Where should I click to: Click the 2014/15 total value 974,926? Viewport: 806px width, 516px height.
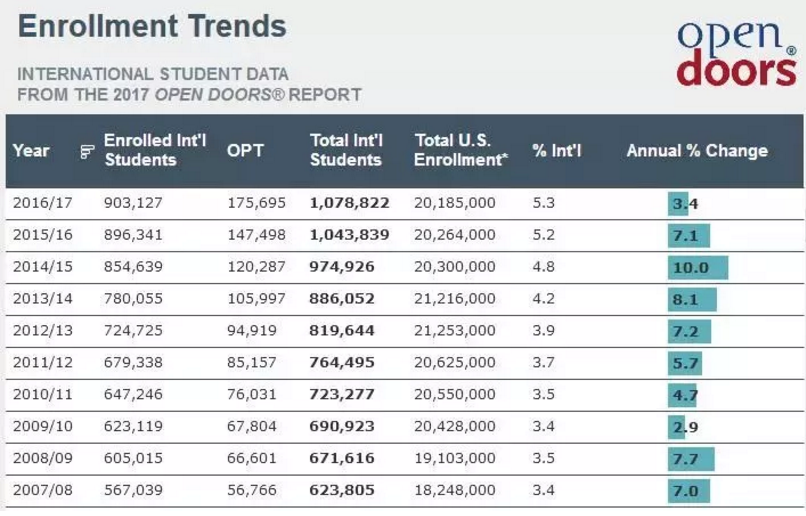345,267
